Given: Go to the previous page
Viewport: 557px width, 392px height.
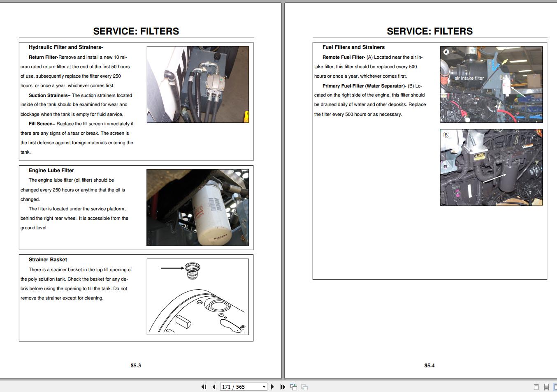Looking at the screenshot, I should tap(214, 387).
